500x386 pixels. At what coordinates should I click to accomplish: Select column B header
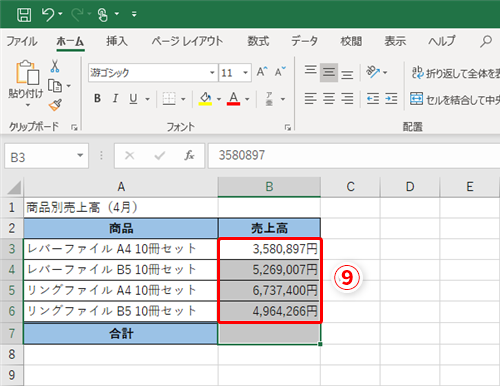click(x=269, y=187)
